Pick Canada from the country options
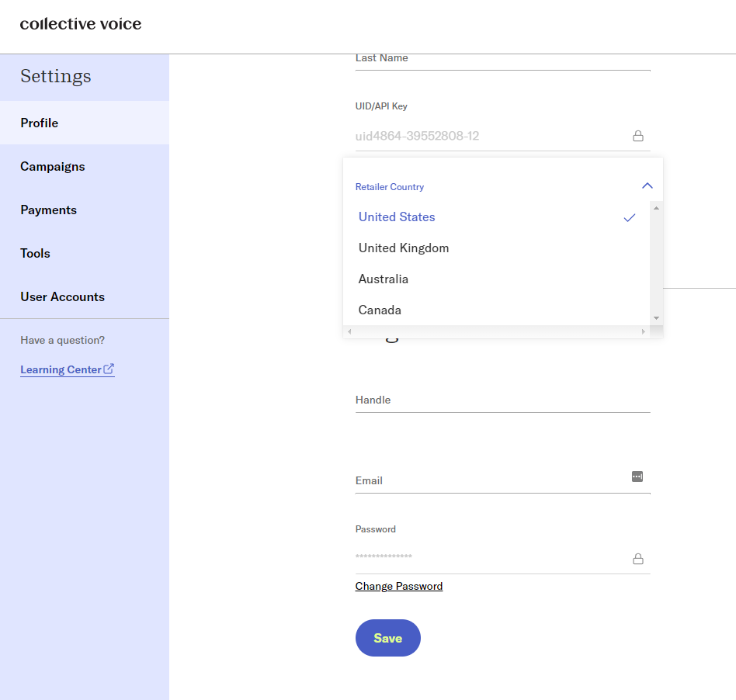This screenshot has height=700, width=736. pyautogui.click(x=380, y=310)
